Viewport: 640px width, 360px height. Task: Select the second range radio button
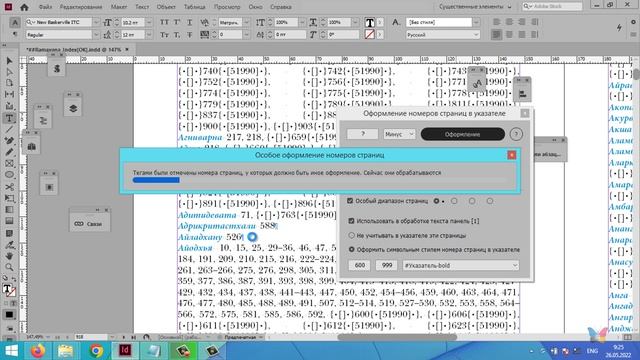click(x=454, y=201)
